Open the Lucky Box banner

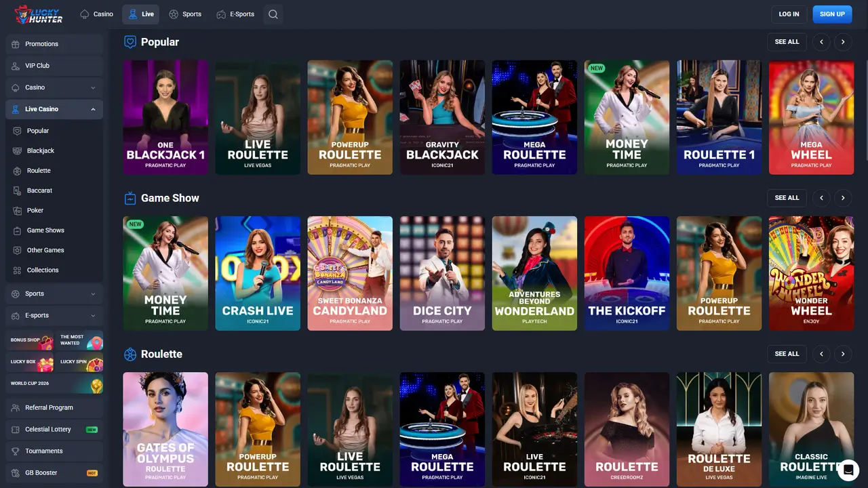coord(30,362)
